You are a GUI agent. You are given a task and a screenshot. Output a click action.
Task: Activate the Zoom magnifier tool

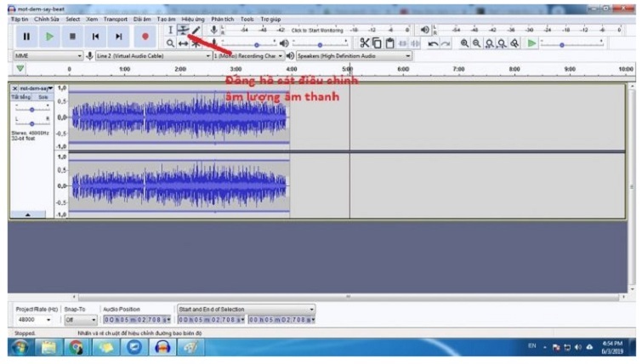(x=170, y=43)
